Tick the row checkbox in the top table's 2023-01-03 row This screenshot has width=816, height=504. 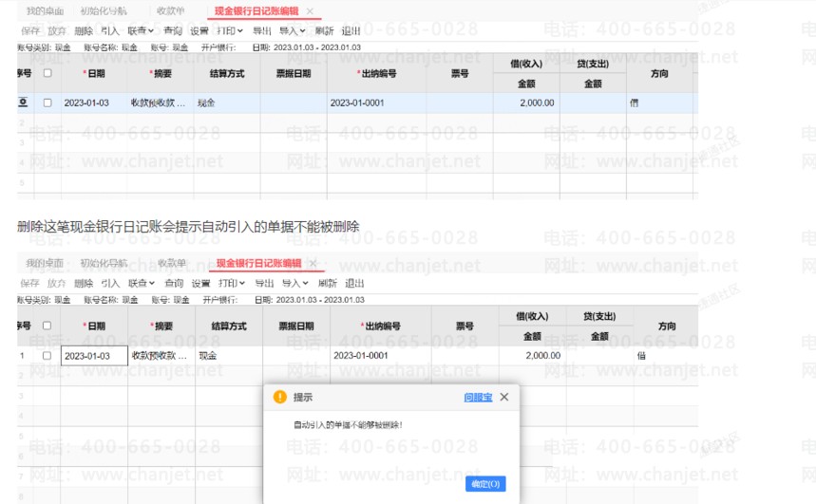47,103
